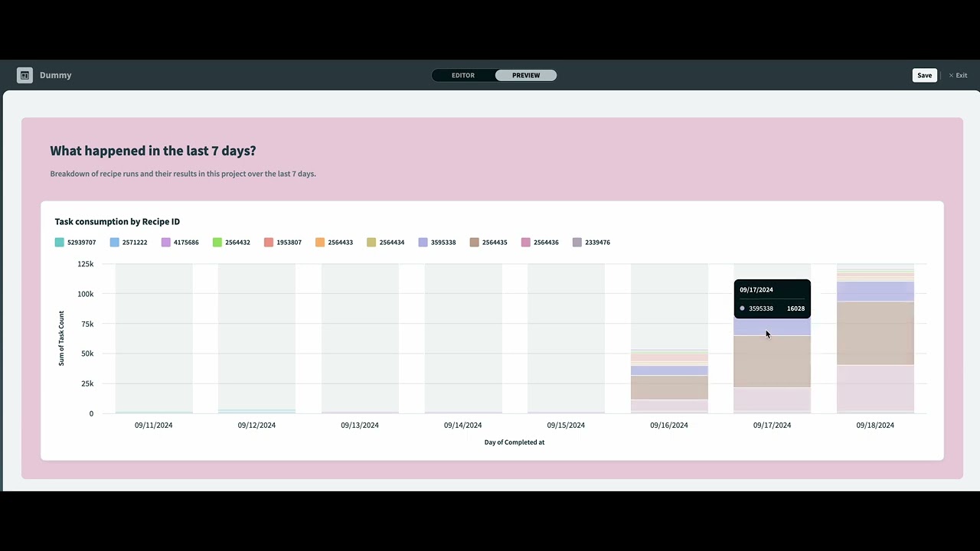Click the brown segment of 09/17/2024 bar

[772, 361]
